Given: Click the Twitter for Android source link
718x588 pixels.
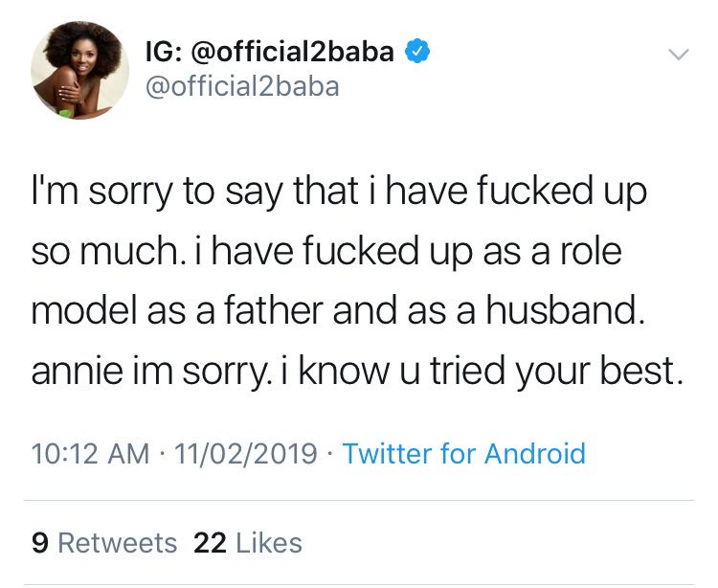Looking at the screenshot, I should pos(463,453).
